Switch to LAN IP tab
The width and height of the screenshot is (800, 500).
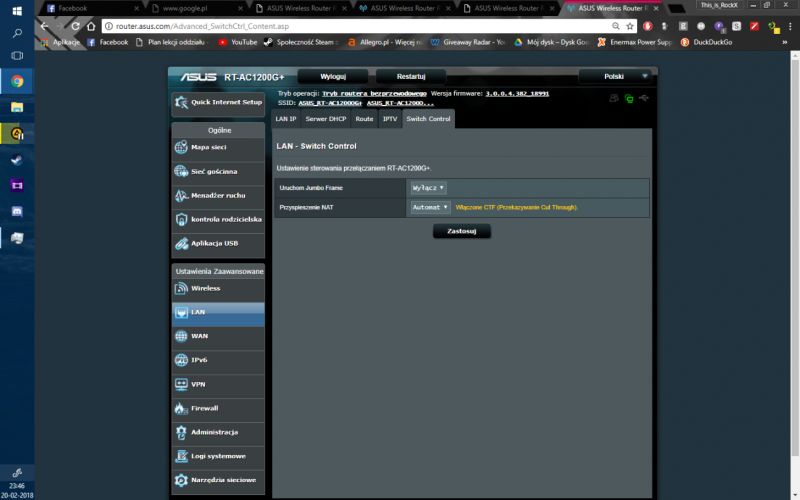(x=286, y=119)
